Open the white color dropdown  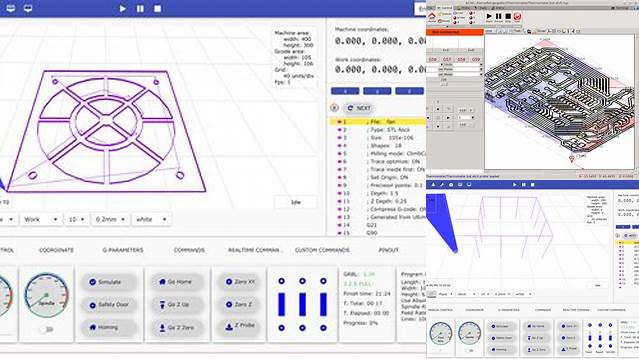click(x=151, y=219)
